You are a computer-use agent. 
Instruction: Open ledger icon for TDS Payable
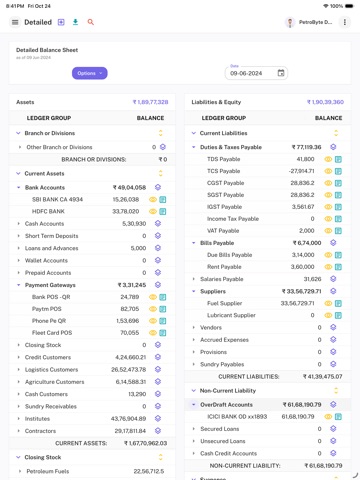click(x=338, y=159)
